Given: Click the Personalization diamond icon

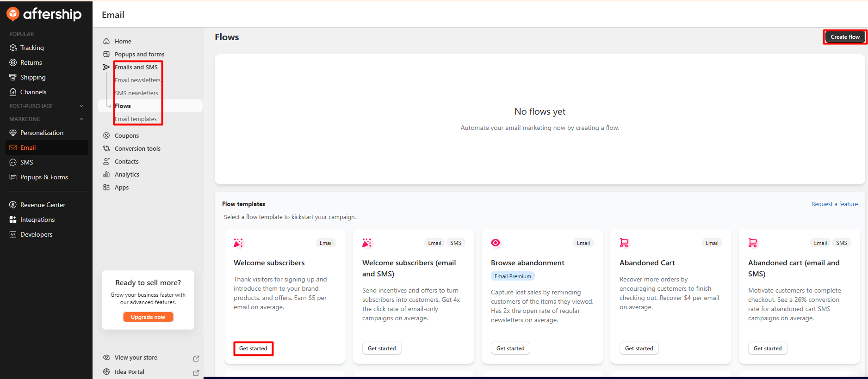Looking at the screenshot, I should click(13, 133).
